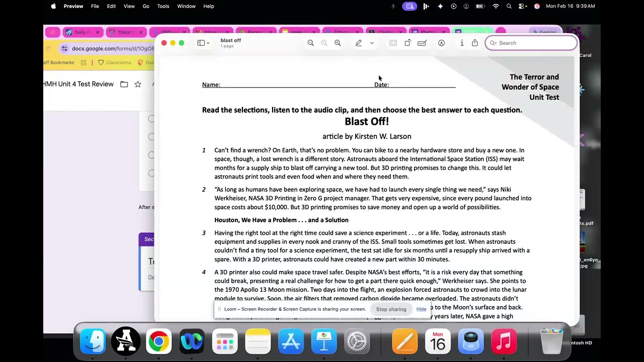Click the Wi-Fi icon in menu bar

pyautogui.click(x=496, y=6)
